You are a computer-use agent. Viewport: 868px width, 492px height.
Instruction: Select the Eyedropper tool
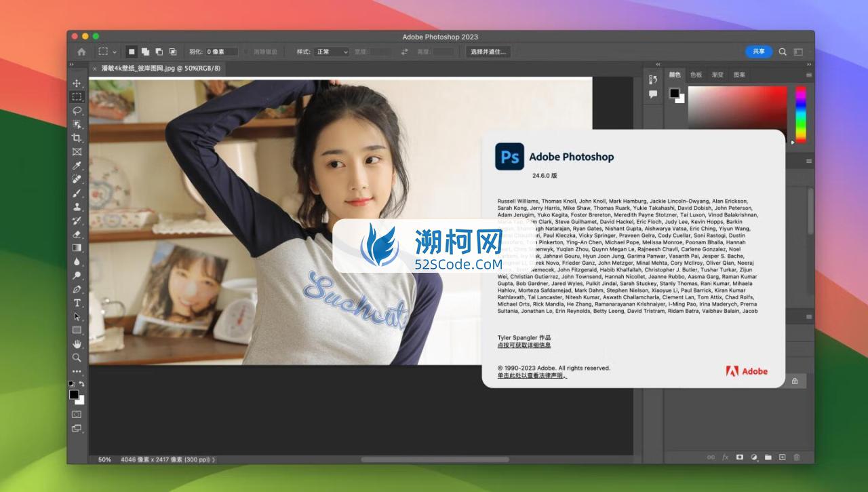click(77, 166)
